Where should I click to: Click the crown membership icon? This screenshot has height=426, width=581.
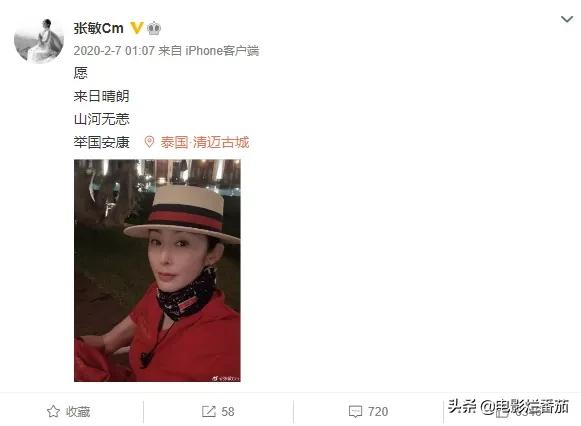pos(154,28)
